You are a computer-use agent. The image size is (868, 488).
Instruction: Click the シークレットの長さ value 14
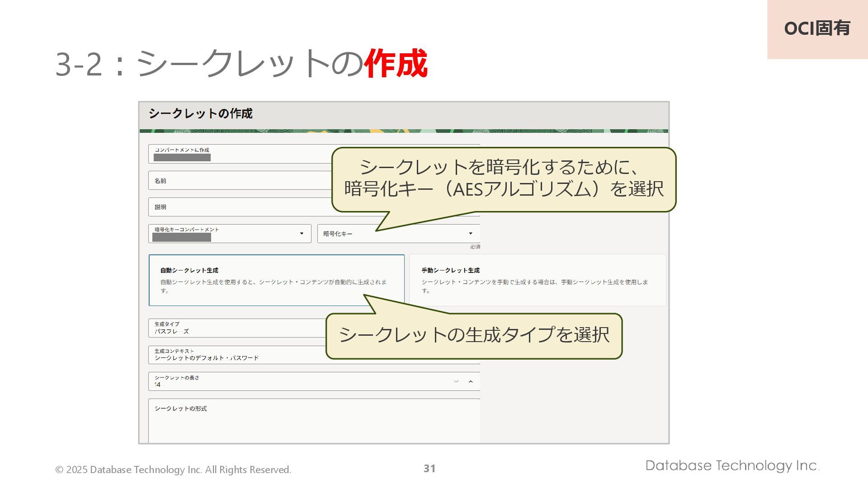pos(157,385)
